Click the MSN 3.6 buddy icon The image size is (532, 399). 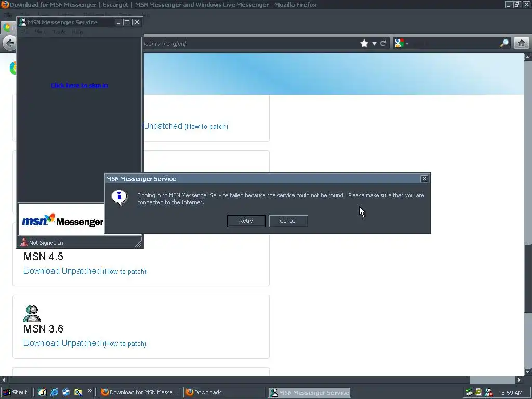pyautogui.click(x=32, y=313)
